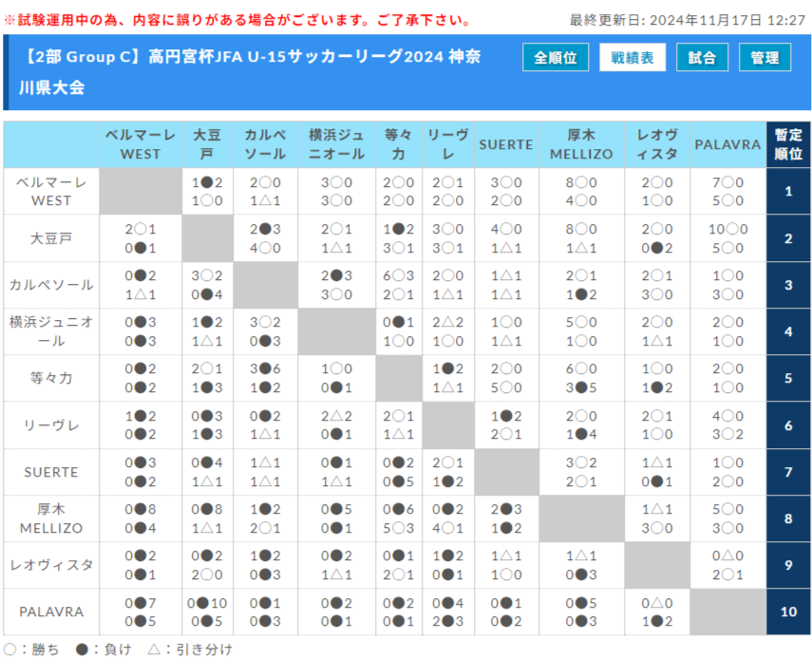This screenshot has height=659, width=812.
Task: Select 大豆戸 team in the left column
Action: point(51,238)
